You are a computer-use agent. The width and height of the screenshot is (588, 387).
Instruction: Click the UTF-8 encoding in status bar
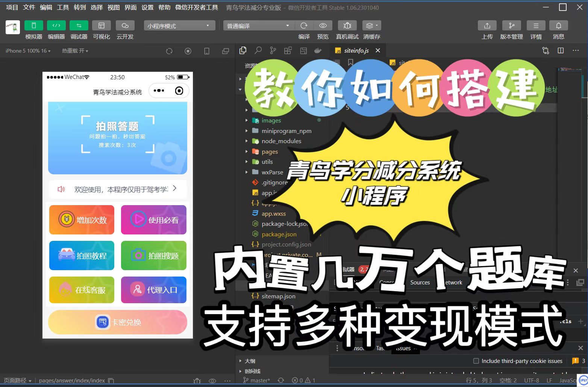pyautogui.click(x=532, y=380)
